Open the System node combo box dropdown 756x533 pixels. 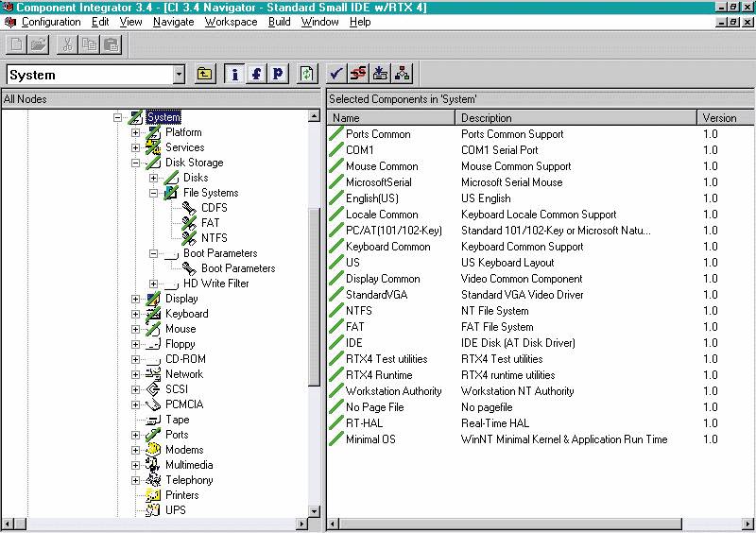[179, 75]
